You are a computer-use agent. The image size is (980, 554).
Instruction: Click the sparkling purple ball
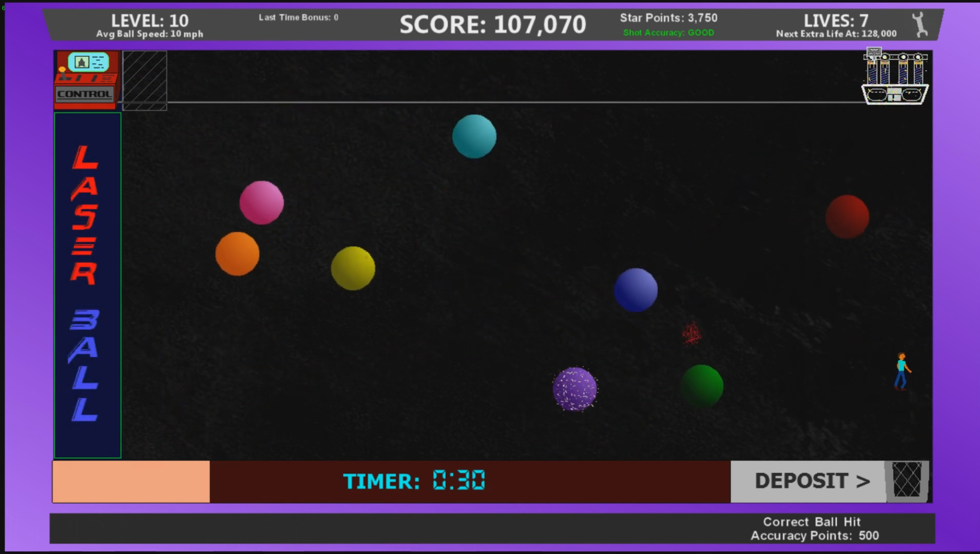(575, 390)
